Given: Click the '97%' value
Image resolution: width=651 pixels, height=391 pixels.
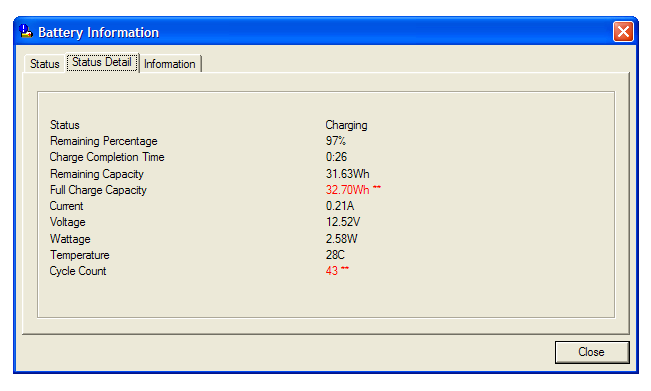Looking at the screenshot, I should click(x=335, y=141).
